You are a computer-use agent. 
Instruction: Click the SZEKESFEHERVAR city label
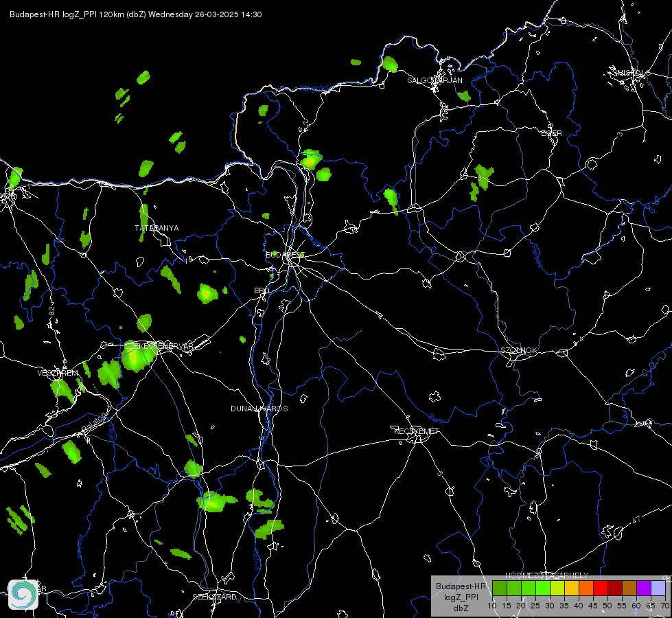(x=159, y=345)
